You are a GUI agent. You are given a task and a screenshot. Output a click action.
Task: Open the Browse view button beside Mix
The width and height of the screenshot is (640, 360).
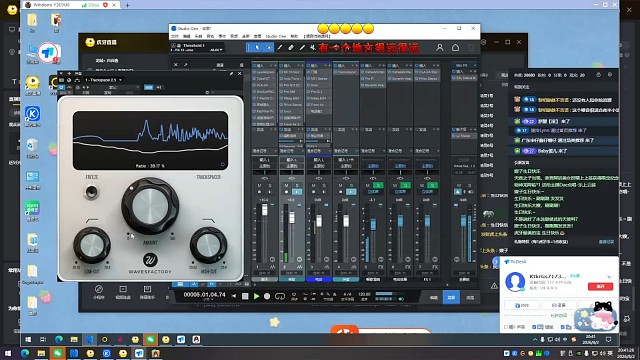pos(470,298)
